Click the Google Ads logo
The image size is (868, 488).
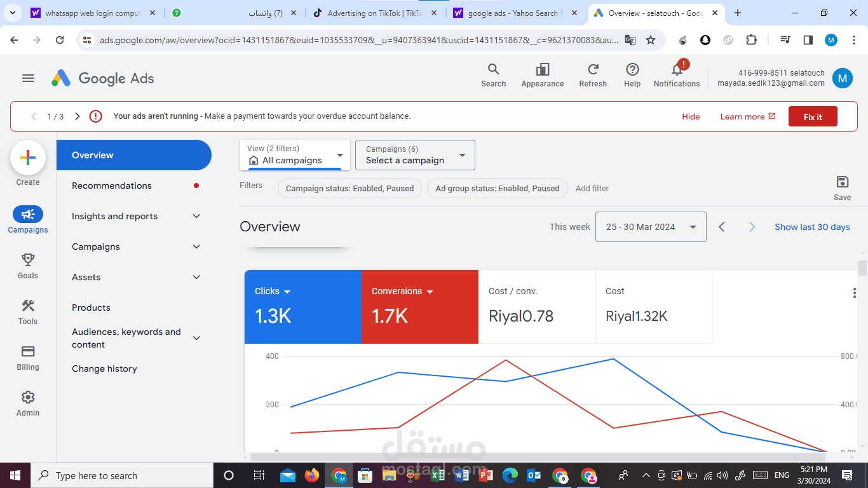[x=103, y=78]
